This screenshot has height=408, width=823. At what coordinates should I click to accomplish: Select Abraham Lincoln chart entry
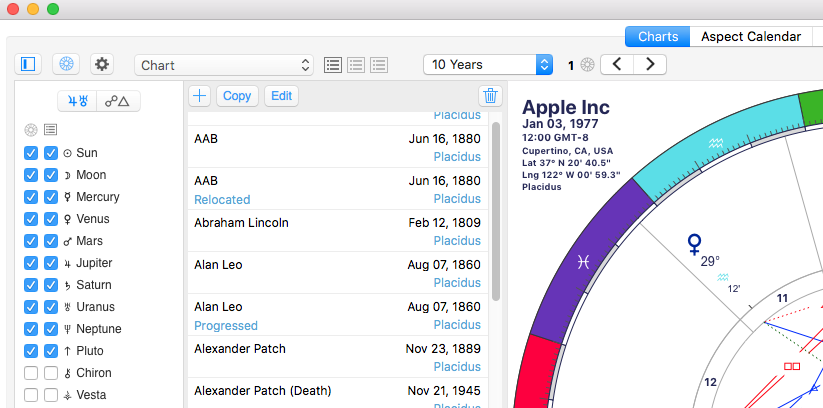tap(338, 231)
